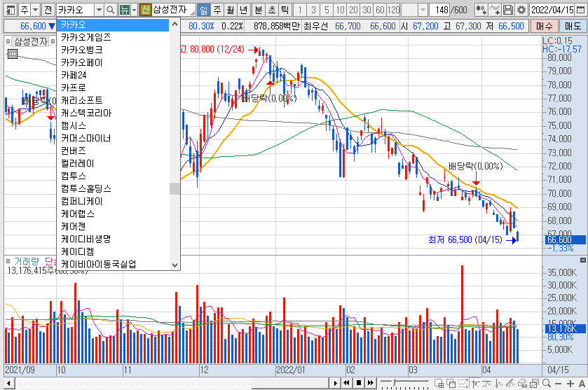
Task: Open chart settings gear icon
Action: click(x=521, y=10)
